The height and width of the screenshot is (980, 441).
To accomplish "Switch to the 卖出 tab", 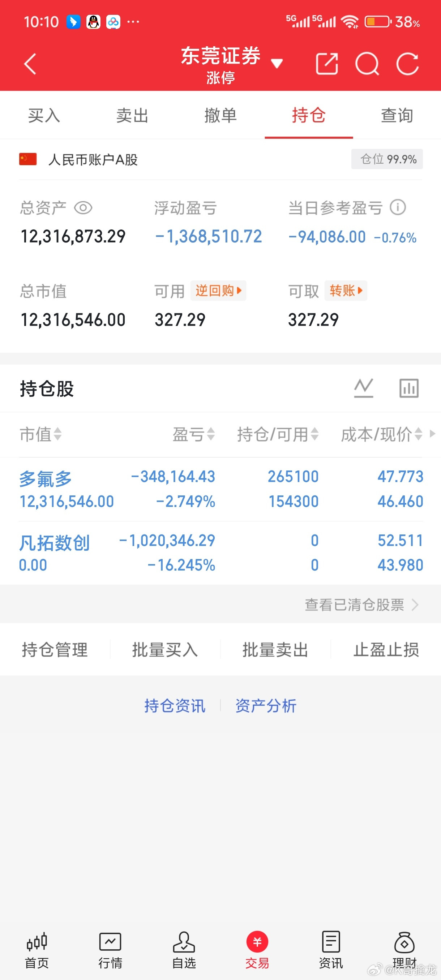I will point(132,115).
